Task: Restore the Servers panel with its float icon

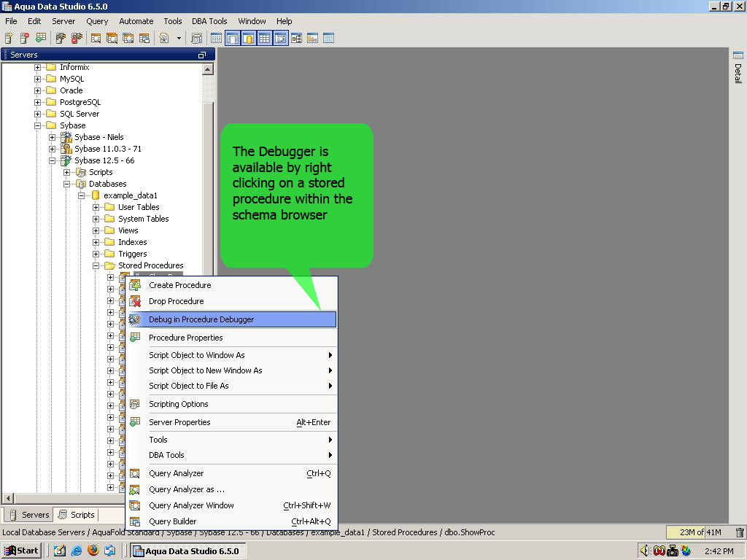Action: click(202, 55)
